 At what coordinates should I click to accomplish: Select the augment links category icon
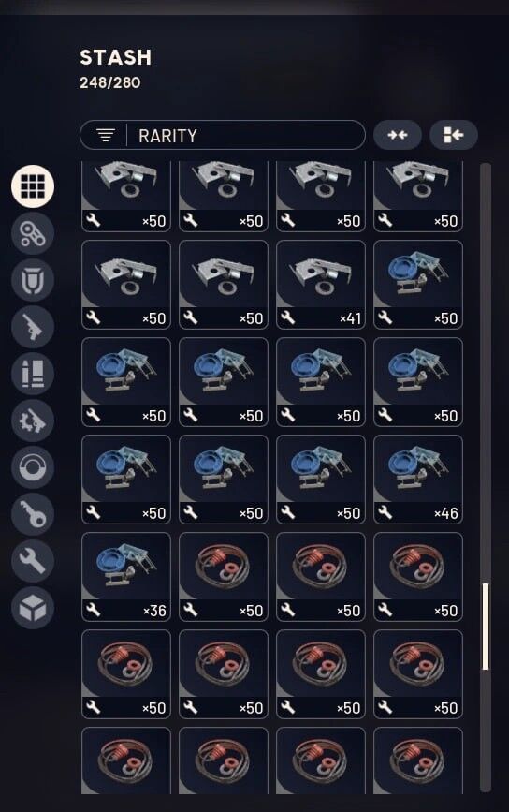(33, 233)
